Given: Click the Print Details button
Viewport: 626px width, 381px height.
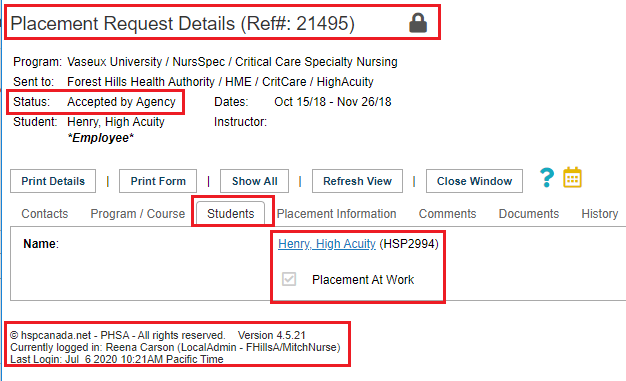Looking at the screenshot, I should click(x=53, y=181).
